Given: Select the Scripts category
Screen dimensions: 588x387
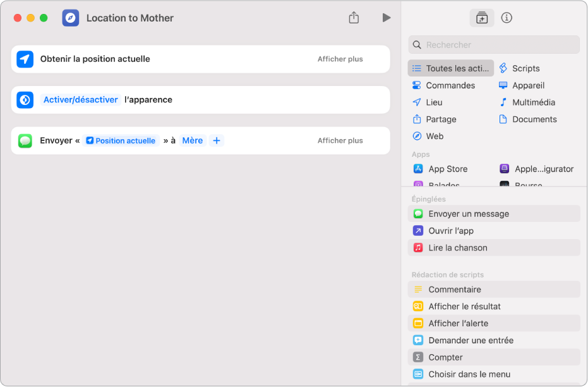Looking at the screenshot, I should click(x=519, y=68).
